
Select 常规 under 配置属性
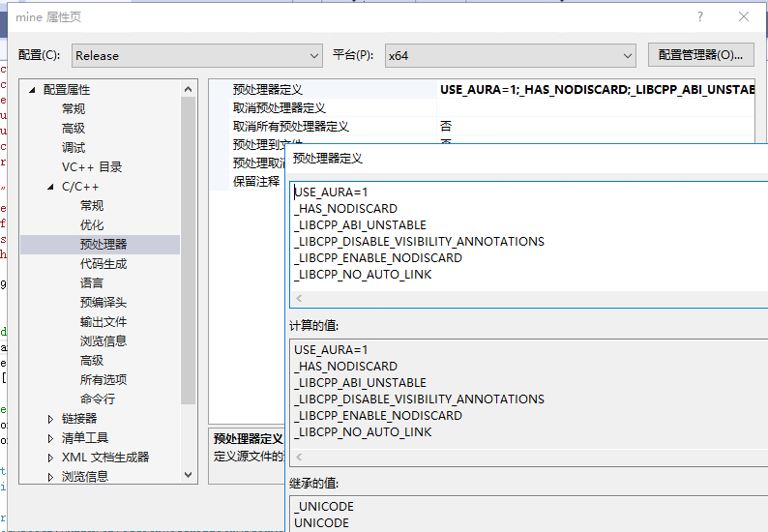[x=74, y=108]
